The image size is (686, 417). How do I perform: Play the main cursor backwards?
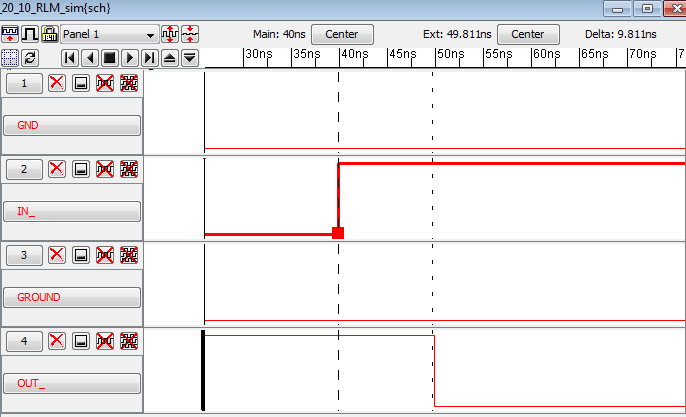90,58
